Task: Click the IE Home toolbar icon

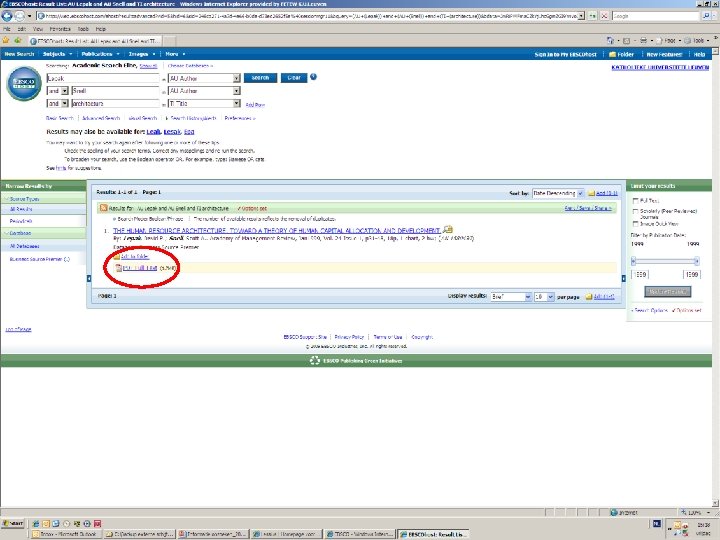Action: pos(610,40)
